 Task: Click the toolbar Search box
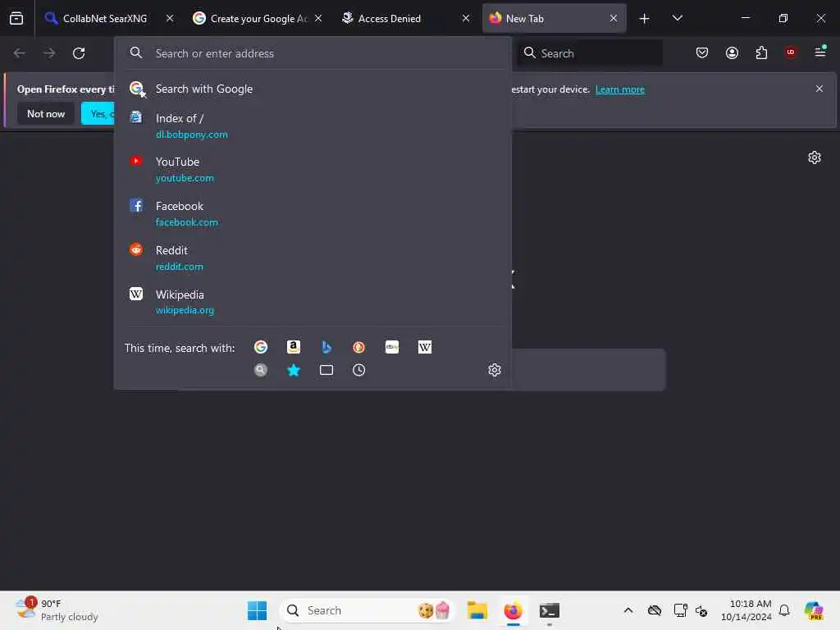(x=589, y=53)
